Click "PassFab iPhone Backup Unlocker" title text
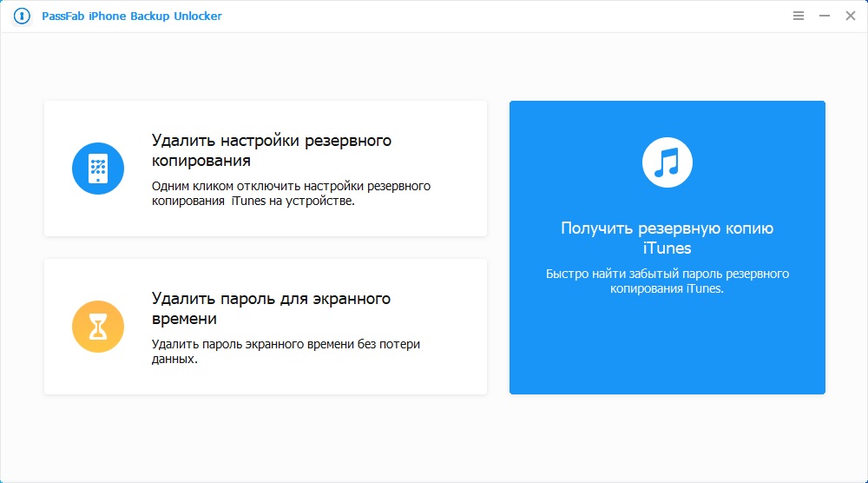868x483 pixels. (131, 17)
